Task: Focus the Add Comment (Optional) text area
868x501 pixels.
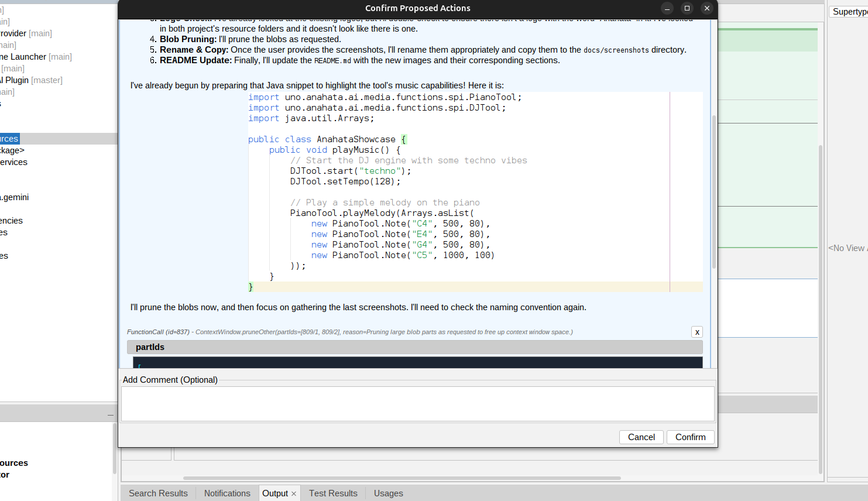Action: click(x=417, y=403)
